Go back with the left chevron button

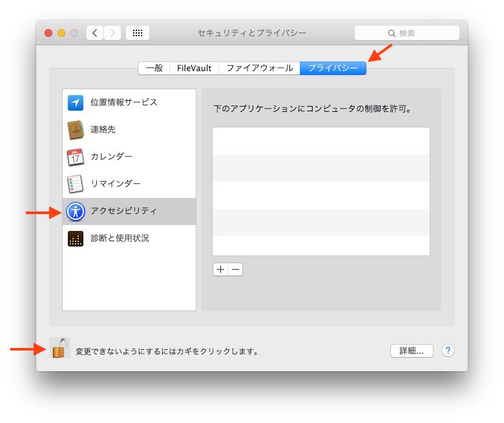click(x=95, y=33)
